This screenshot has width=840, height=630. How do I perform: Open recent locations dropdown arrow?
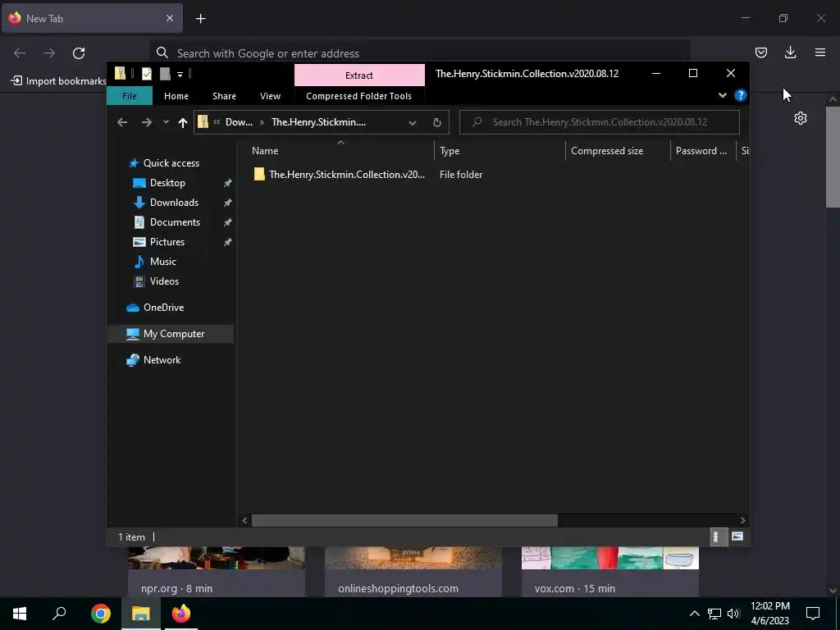click(x=166, y=122)
